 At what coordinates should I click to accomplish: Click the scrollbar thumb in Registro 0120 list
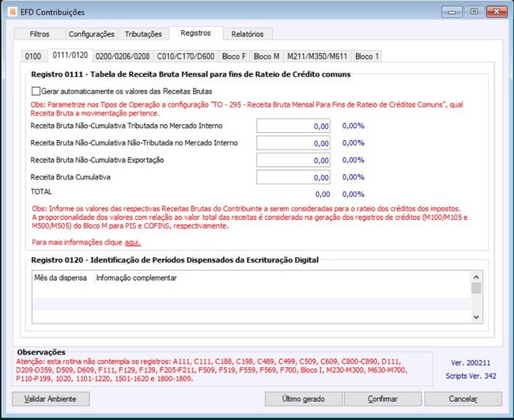476,288
